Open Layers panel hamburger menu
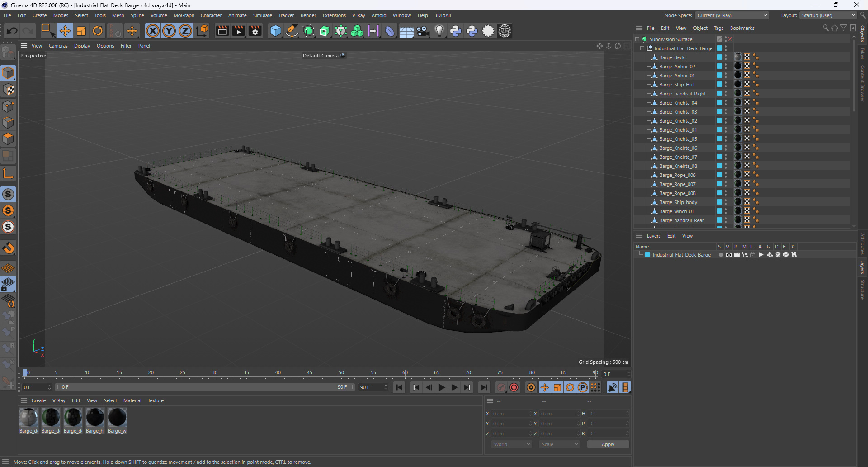Screen dimensions: 868x467 (x=639, y=236)
